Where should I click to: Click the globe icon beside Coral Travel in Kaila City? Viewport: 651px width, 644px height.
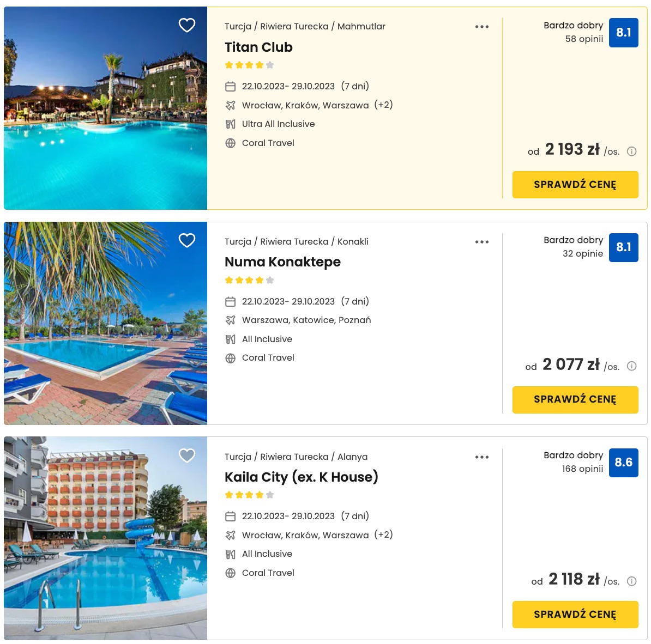click(x=231, y=573)
